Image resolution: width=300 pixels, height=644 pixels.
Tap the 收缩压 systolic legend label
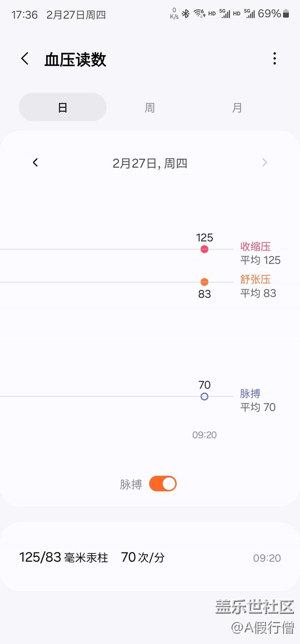click(x=255, y=246)
